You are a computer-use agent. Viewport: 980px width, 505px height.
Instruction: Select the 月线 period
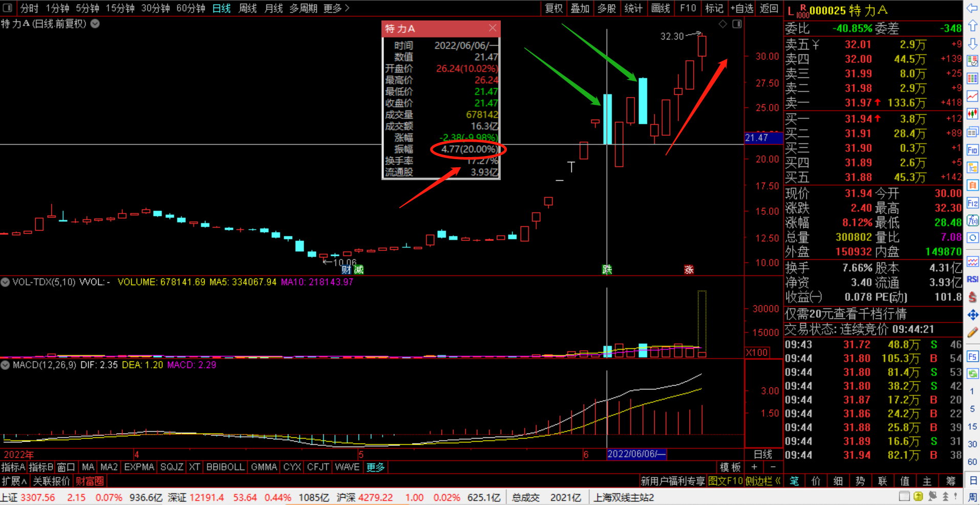274,8
